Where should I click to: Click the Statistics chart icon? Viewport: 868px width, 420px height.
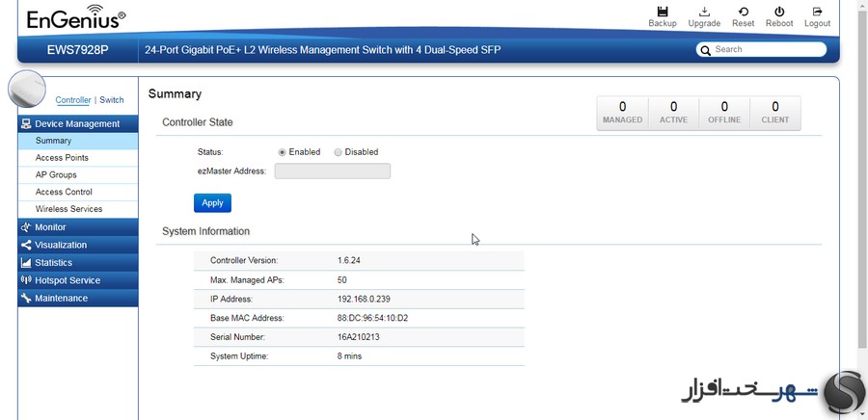coord(26,262)
